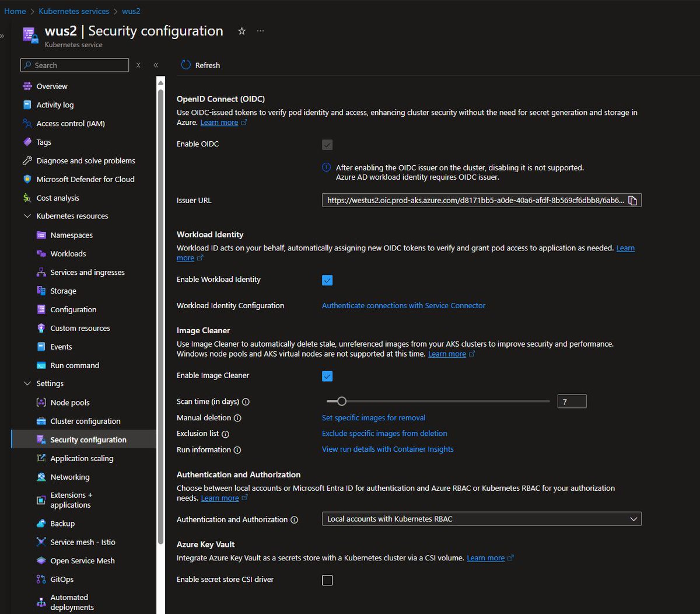Click the GitOps icon
This screenshot has height=614, width=700.
click(41, 580)
